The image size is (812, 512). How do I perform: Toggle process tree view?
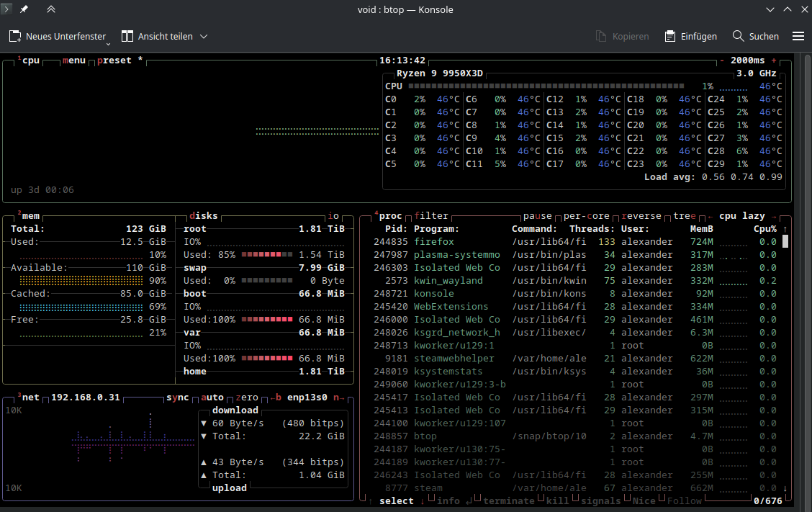coord(685,215)
